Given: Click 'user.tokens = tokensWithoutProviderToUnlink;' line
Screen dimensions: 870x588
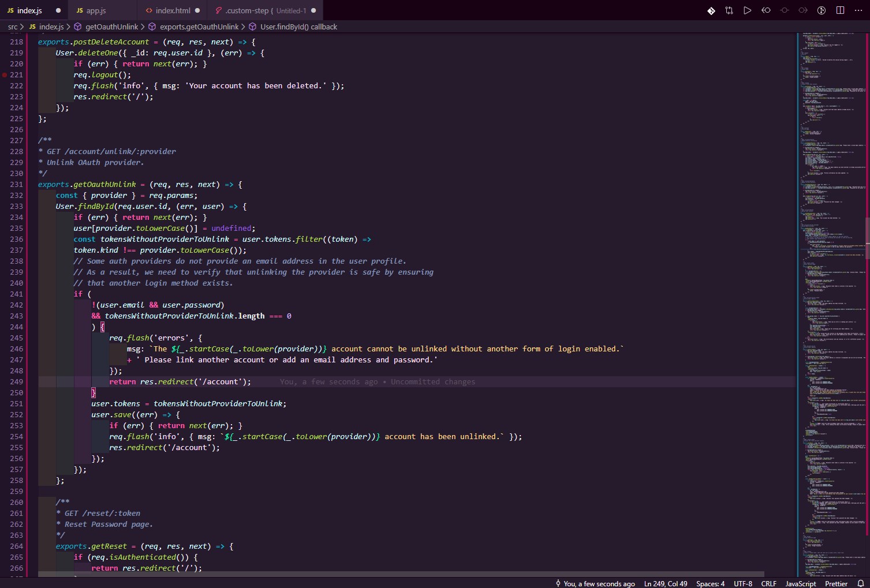Looking at the screenshot, I should (189, 404).
